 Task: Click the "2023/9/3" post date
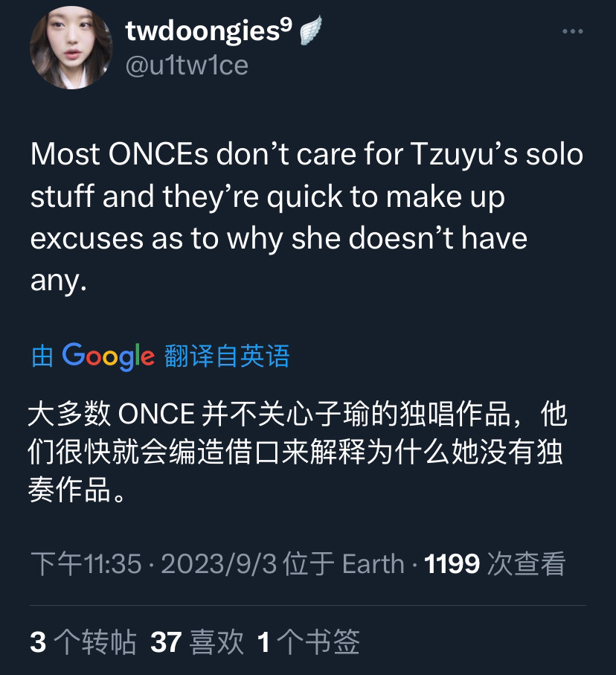[219, 563]
